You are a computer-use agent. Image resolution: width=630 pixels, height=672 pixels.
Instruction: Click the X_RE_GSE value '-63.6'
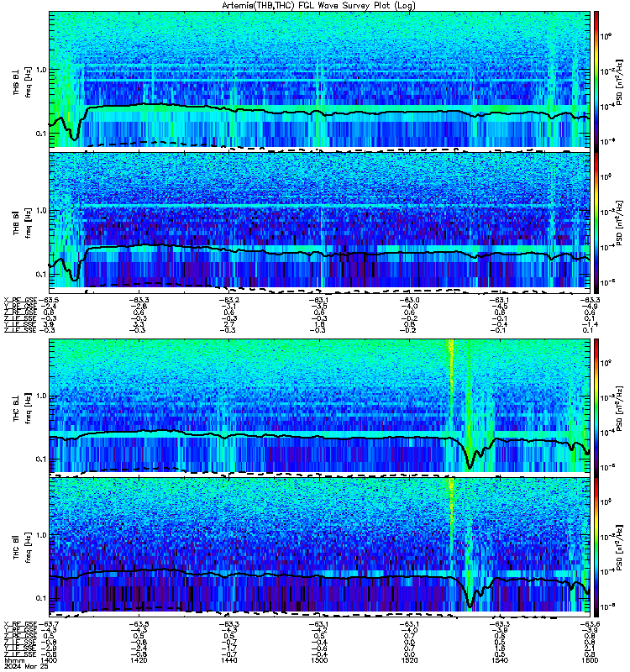(x=590, y=624)
